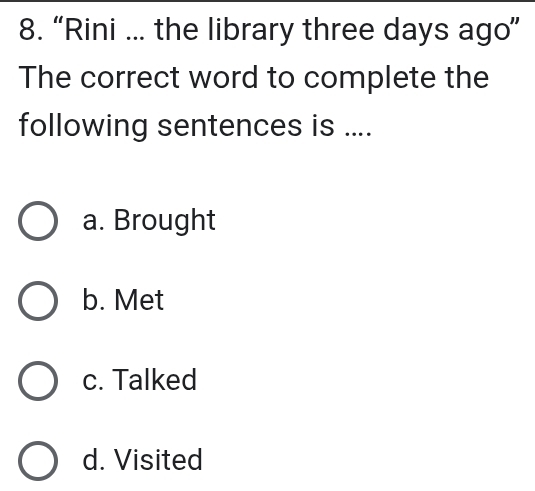Click the 'a. Brought' answer label
The image size is (535, 491).
(x=149, y=220)
